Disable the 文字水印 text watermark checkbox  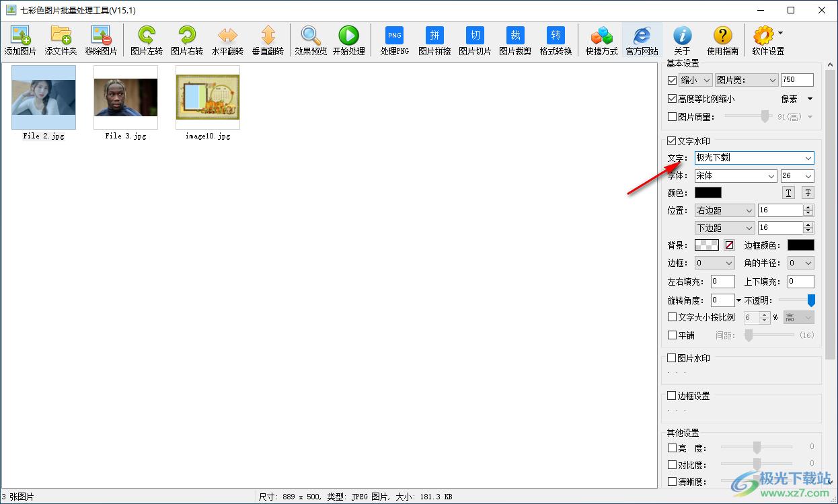coord(672,141)
